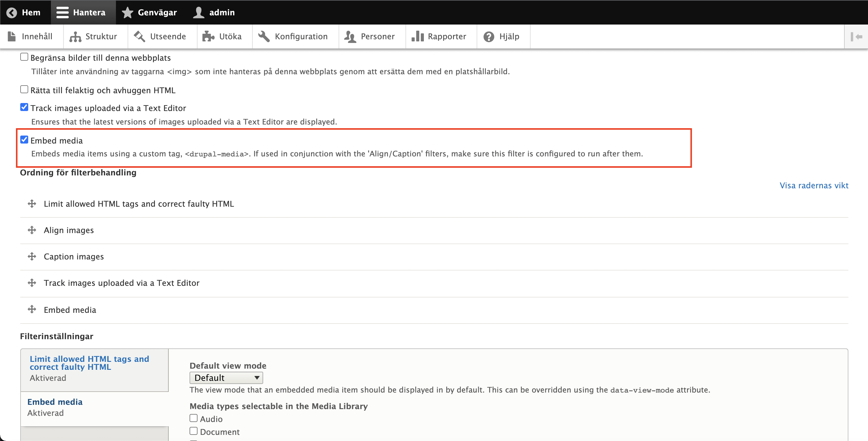The image size is (868, 441).
Task: Click the Rapporter bar chart icon
Action: [x=417, y=36]
